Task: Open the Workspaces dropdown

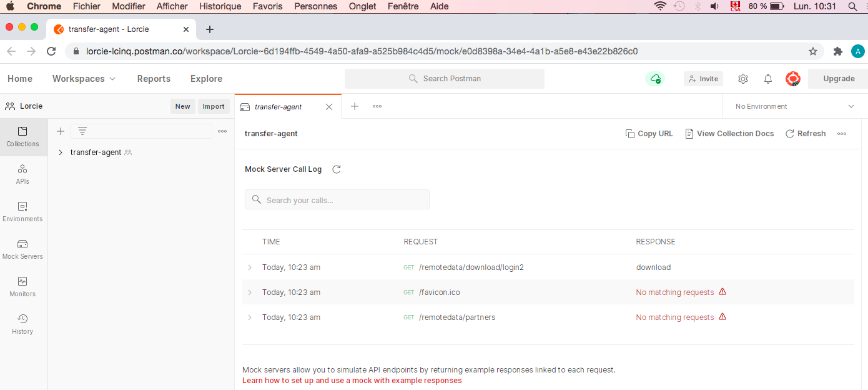Action: click(84, 79)
